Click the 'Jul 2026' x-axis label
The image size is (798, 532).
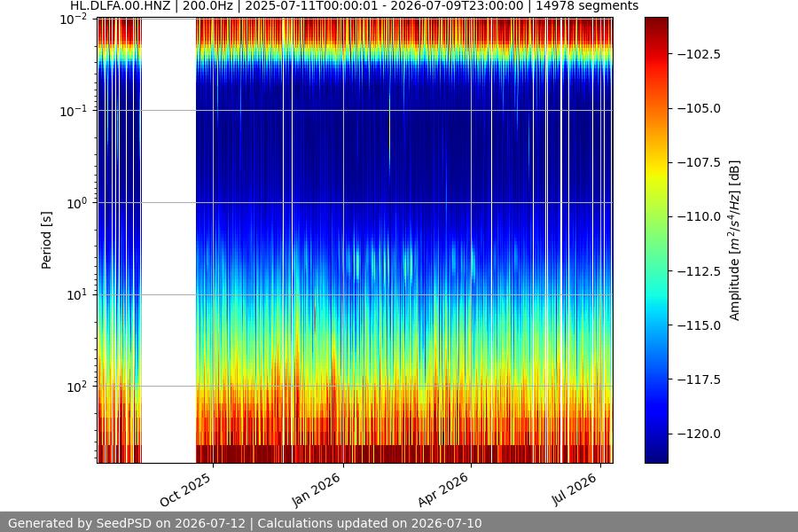click(575, 489)
